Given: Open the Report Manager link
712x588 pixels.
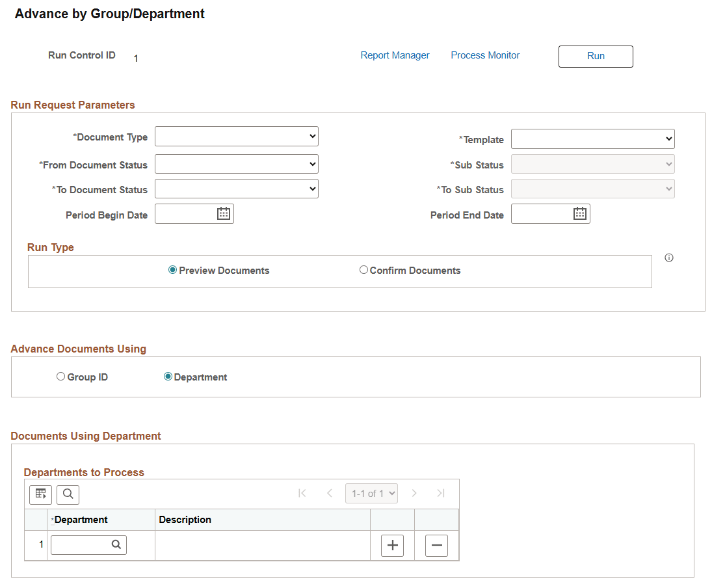Looking at the screenshot, I should [395, 55].
